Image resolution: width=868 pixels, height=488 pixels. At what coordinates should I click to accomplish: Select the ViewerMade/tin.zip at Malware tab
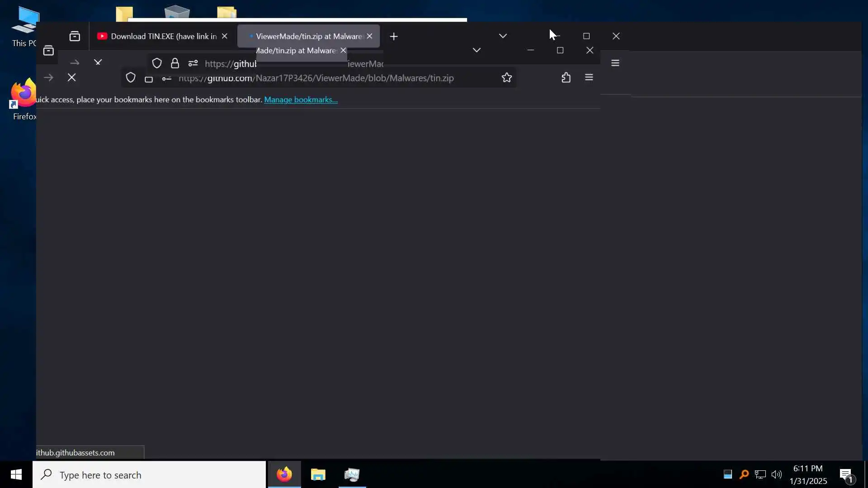tap(309, 36)
